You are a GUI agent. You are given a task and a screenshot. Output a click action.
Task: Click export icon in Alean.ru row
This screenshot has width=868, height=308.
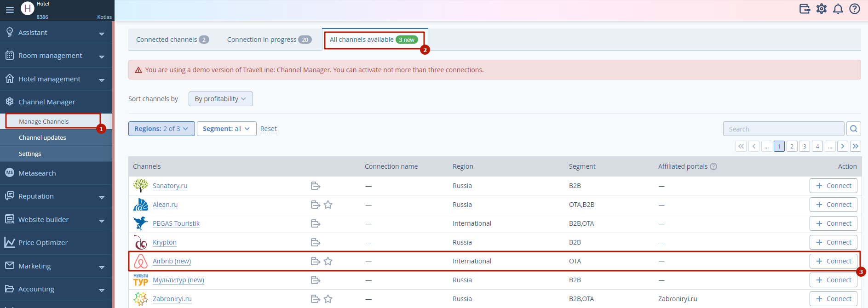[x=316, y=205]
